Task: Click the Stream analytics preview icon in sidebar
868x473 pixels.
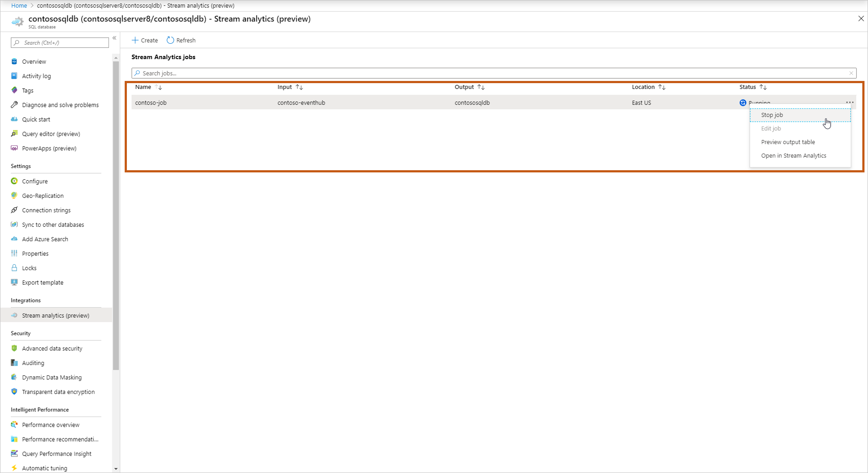Action: (x=14, y=315)
